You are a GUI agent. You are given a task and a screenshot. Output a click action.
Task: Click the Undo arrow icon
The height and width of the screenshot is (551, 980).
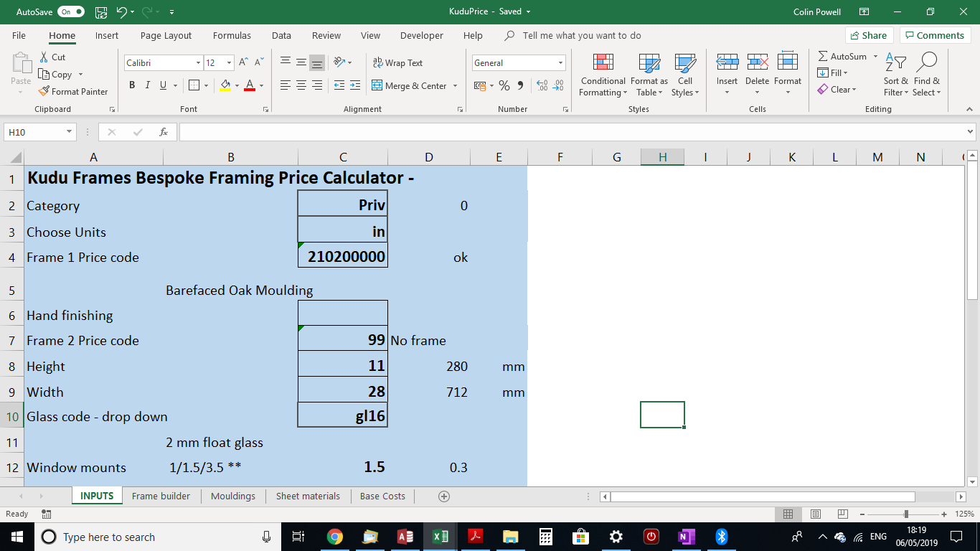coord(121,11)
